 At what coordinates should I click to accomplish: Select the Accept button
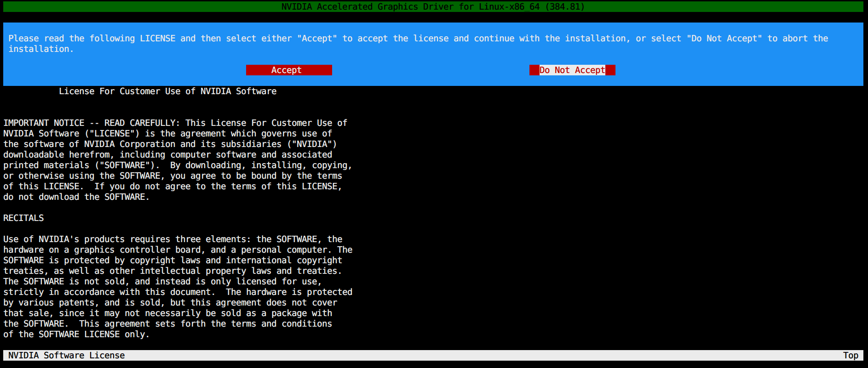point(289,70)
